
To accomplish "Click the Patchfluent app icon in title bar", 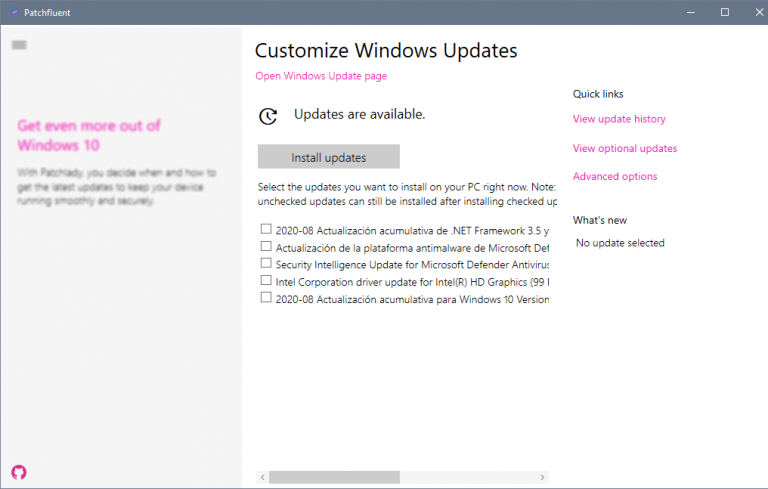I will point(14,12).
